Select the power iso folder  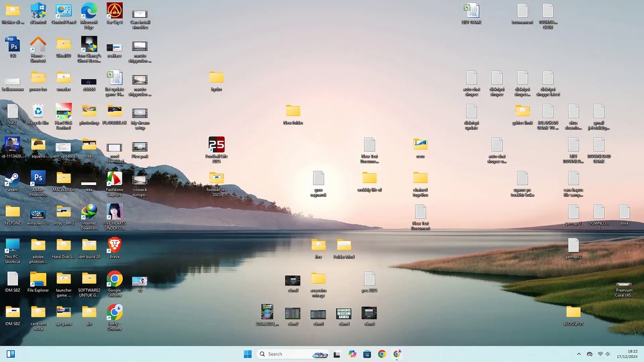(x=38, y=80)
